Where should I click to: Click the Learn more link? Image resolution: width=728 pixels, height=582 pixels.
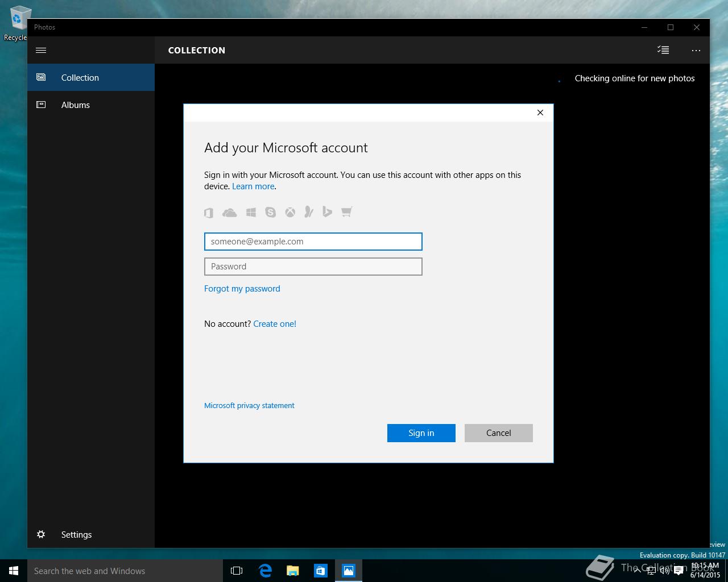coord(253,186)
